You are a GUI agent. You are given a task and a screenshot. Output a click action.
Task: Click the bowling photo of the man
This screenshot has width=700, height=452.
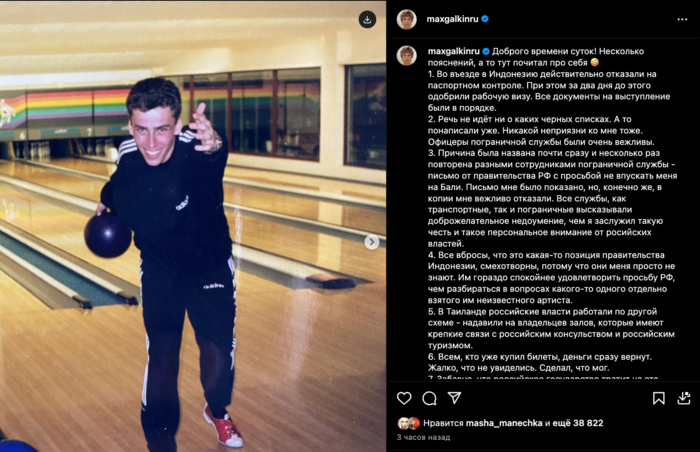(193, 226)
